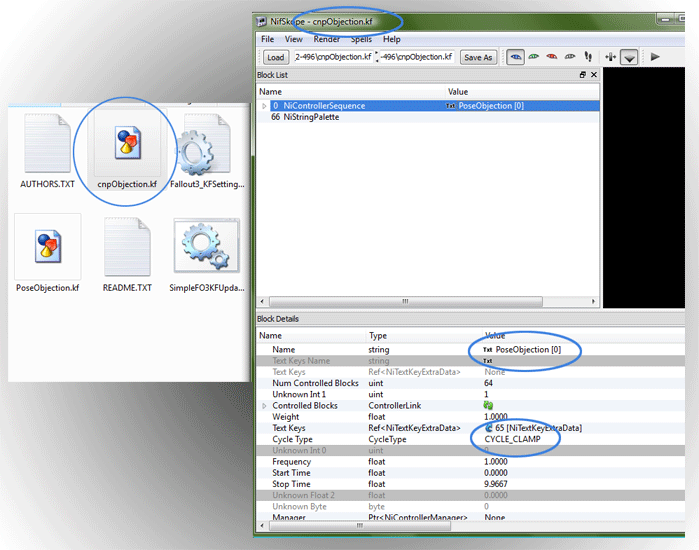Select the Top view eye icon

[515, 57]
